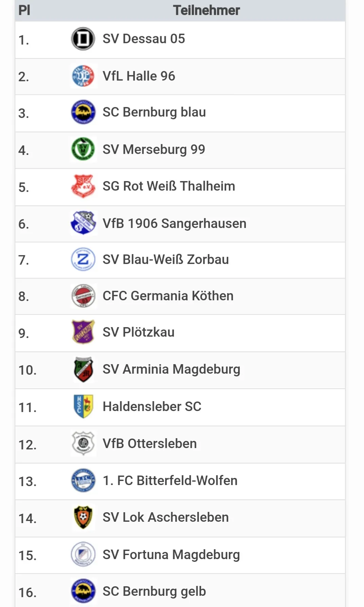The image size is (364, 607).
Task: Tap the SG Rot Weiß Thalheim logo
Action: (83, 186)
